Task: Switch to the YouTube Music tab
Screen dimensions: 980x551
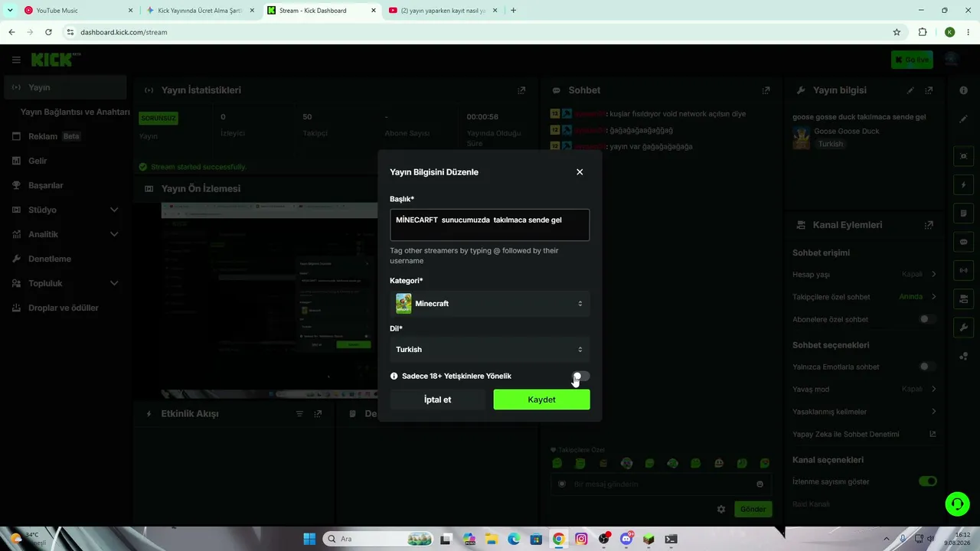Action: pyautogui.click(x=79, y=11)
